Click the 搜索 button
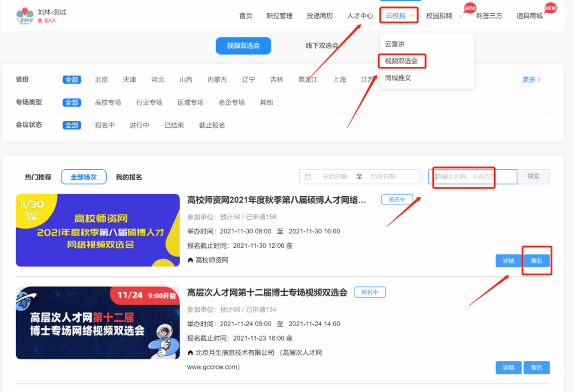 point(533,177)
